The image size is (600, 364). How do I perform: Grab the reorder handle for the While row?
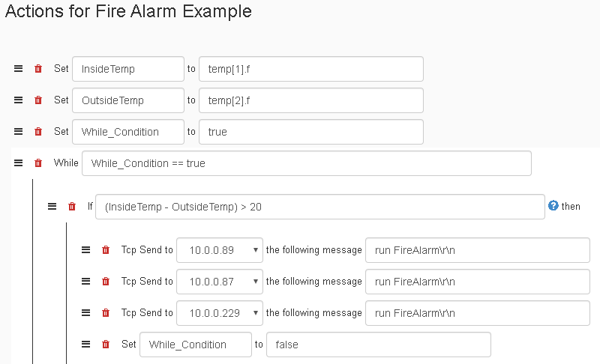(x=18, y=163)
